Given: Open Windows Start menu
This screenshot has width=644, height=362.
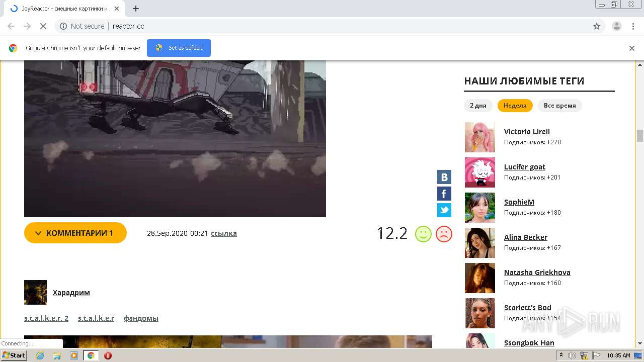Looking at the screenshot, I should pos(14,355).
